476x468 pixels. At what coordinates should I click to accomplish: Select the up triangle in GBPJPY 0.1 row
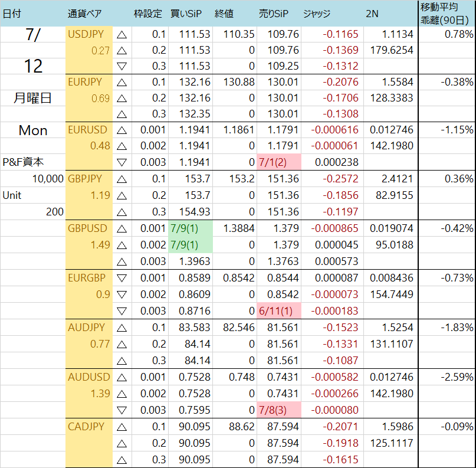(122, 179)
